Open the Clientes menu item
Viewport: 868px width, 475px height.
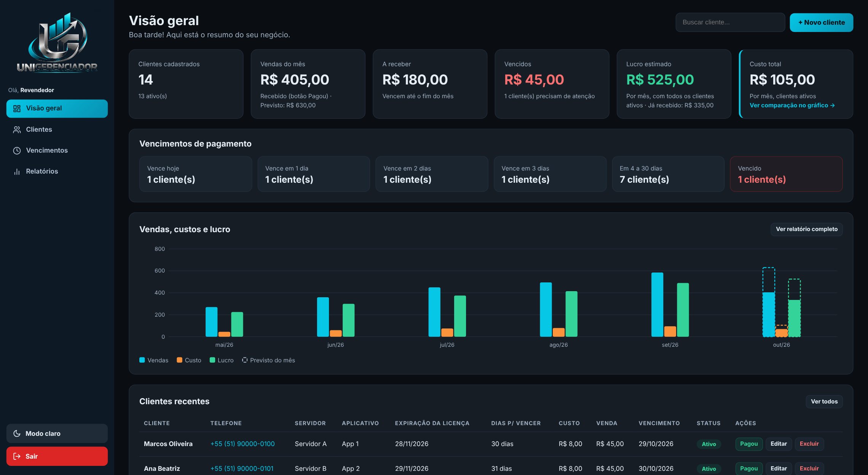[x=57, y=129]
